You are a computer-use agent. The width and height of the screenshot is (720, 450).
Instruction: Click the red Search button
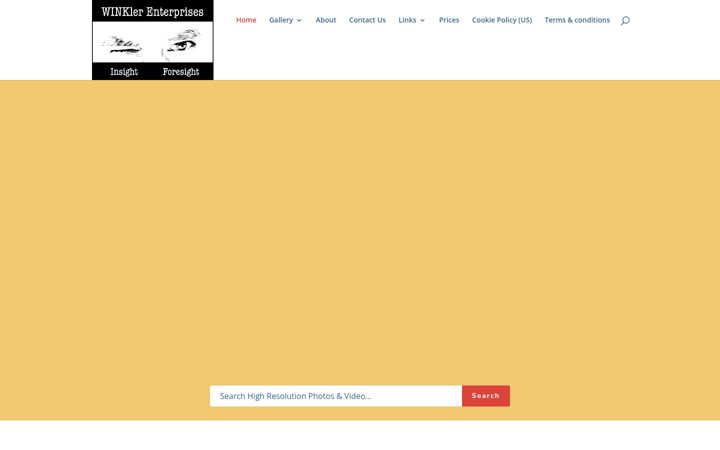pos(486,396)
